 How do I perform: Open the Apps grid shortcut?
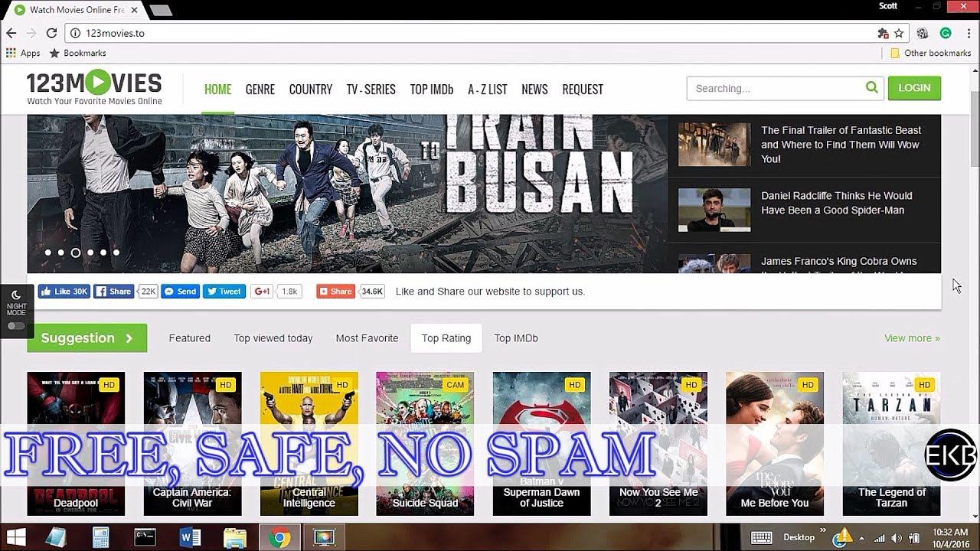point(23,53)
